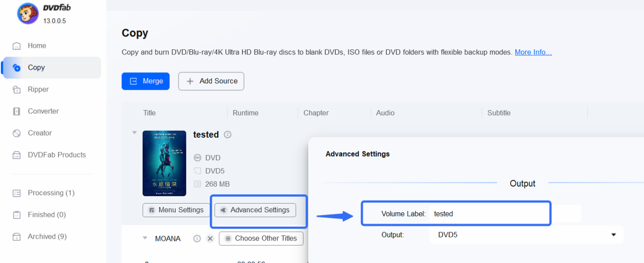Expand the MOANA title arrow
The width and height of the screenshot is (644, 263).
point(145,238)
